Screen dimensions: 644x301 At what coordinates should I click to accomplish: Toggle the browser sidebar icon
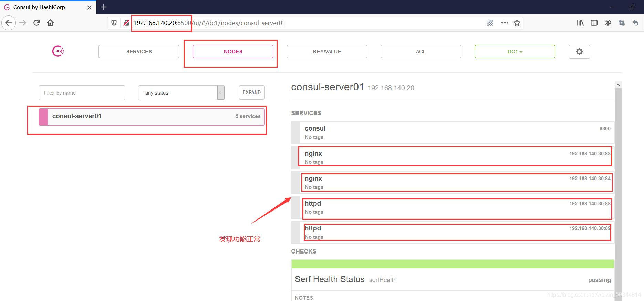coord(594,23)
